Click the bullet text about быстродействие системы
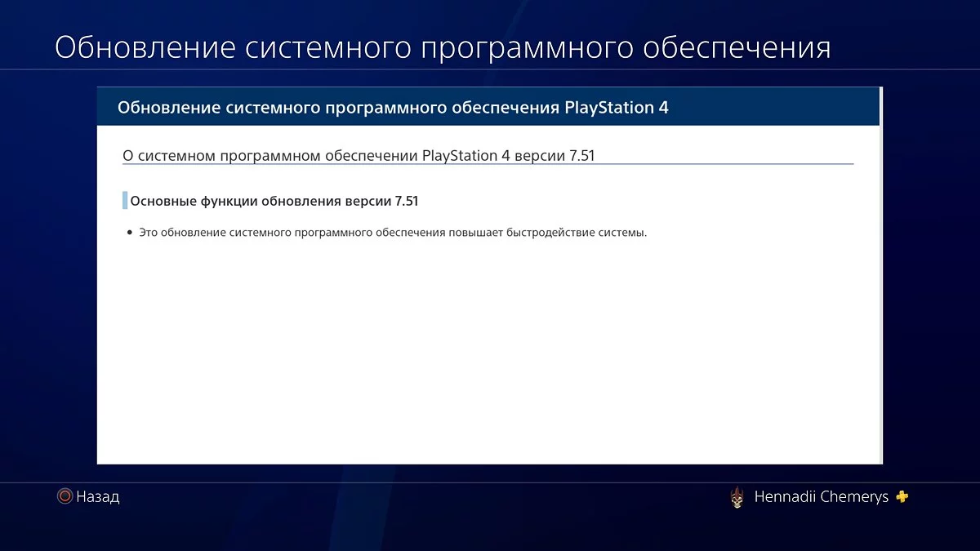Screen dimensions: 980x551 pos(393,233)
